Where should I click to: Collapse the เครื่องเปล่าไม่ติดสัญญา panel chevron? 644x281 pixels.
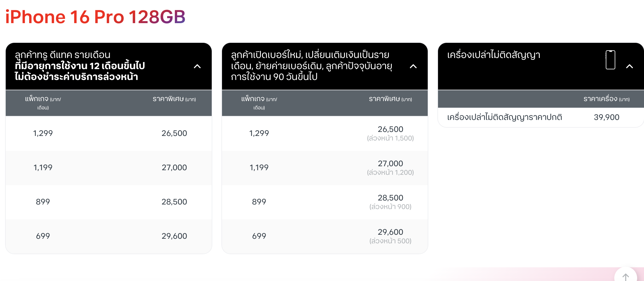(629, 66)
